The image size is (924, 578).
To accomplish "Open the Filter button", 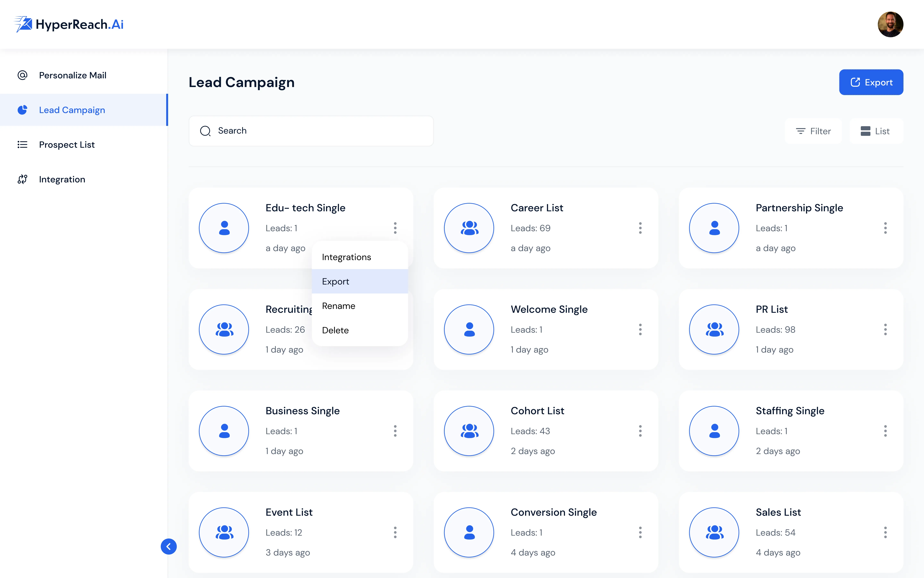I will pos(813,131).
